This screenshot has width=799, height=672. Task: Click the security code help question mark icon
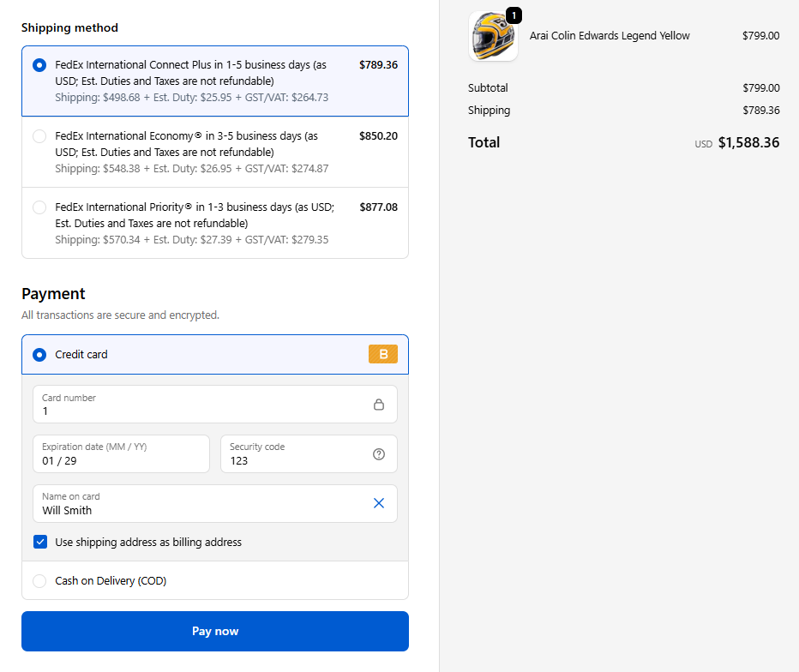pos(379,454)
